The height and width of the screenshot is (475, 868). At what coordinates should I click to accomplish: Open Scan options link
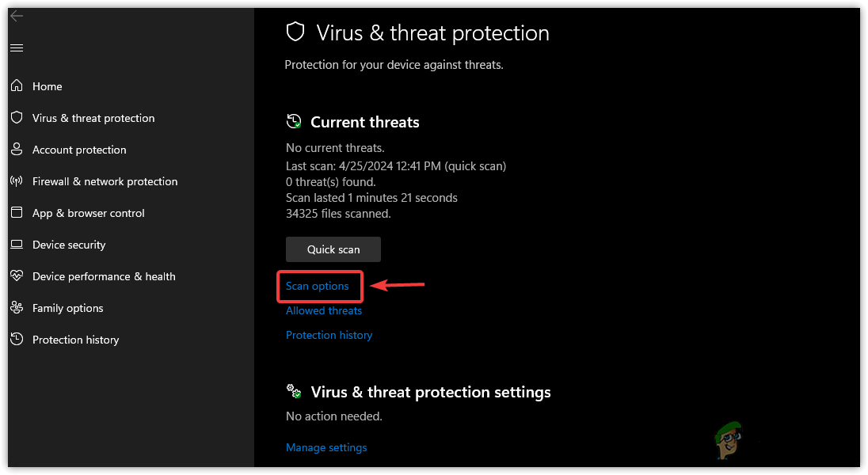318,287
